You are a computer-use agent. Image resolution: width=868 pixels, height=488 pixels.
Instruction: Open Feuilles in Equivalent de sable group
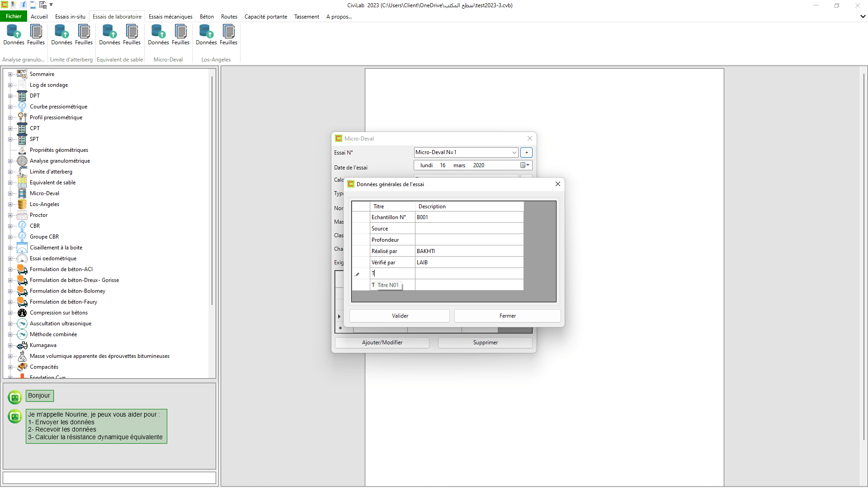[x=132, y=35]
